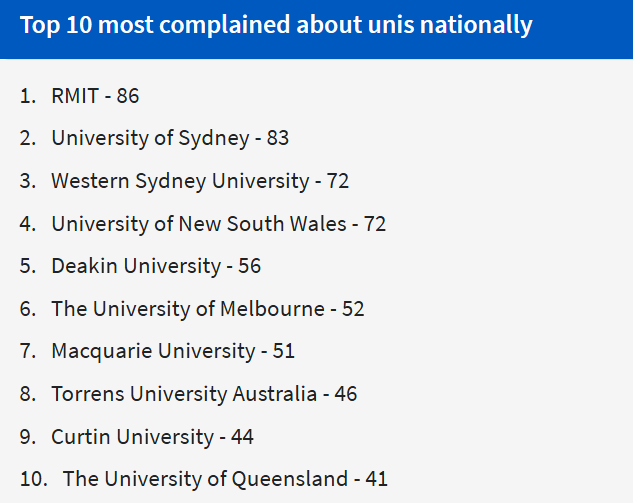Select the Deakin University entry
The height and width of the screenshot is (503, 633).
(136, 266)
